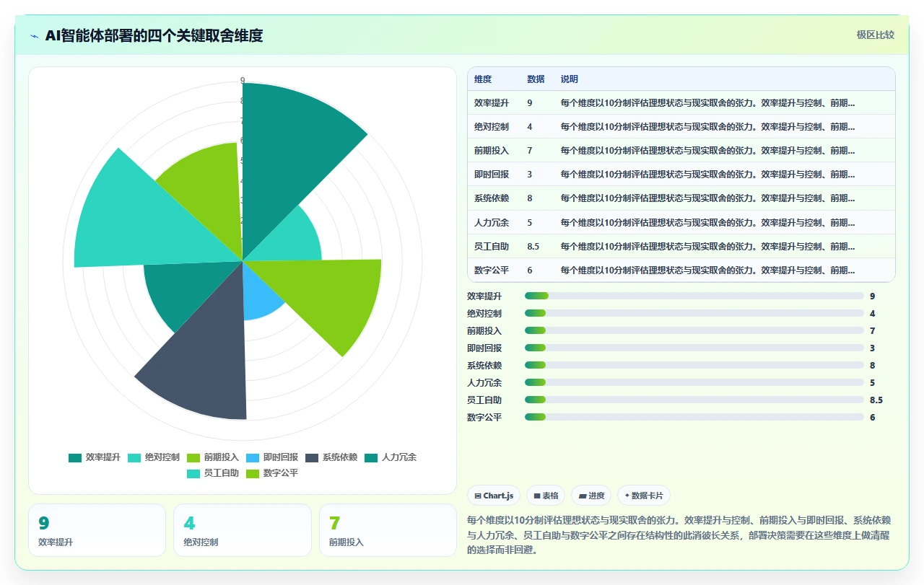
Task: Click the 极区比较 label in header
Action: (x=875, y=35)
